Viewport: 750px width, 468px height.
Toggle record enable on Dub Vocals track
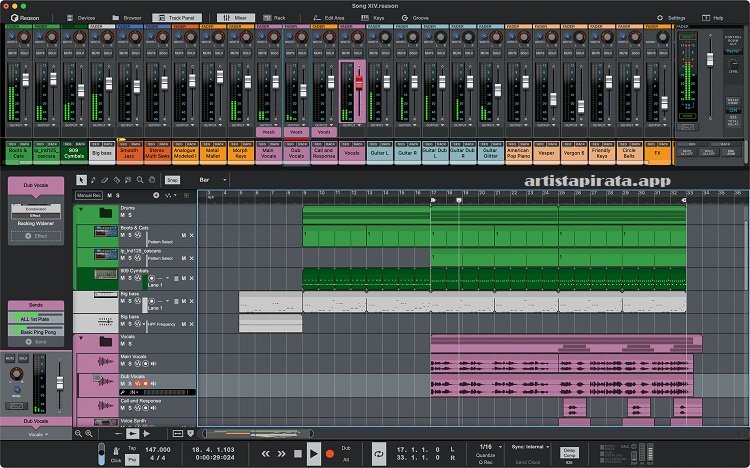(x=145, y=384)
